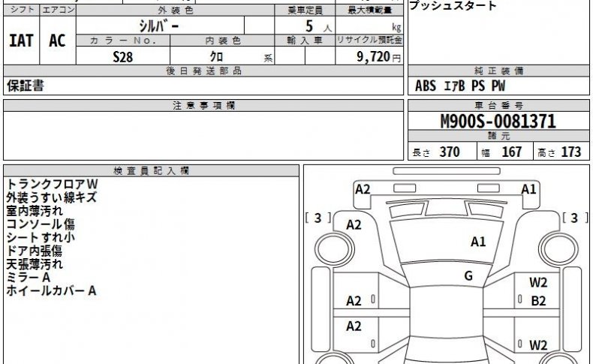Select the トランクフロアW note
Viewport: 593px width, 364px height.
[53, 184]
